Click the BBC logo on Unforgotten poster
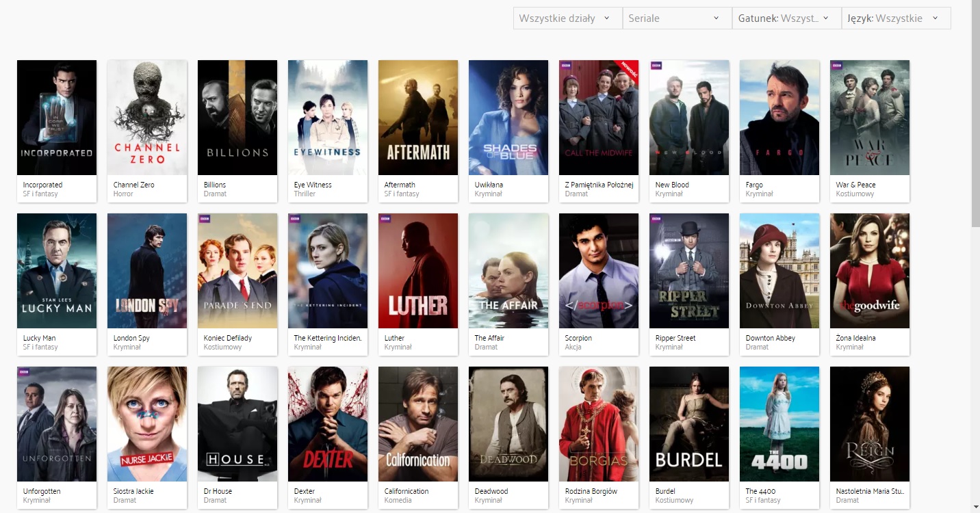Image resolution: width=980 pixels, height=513 pixels. pyautogui.click(x=24, y=373)
